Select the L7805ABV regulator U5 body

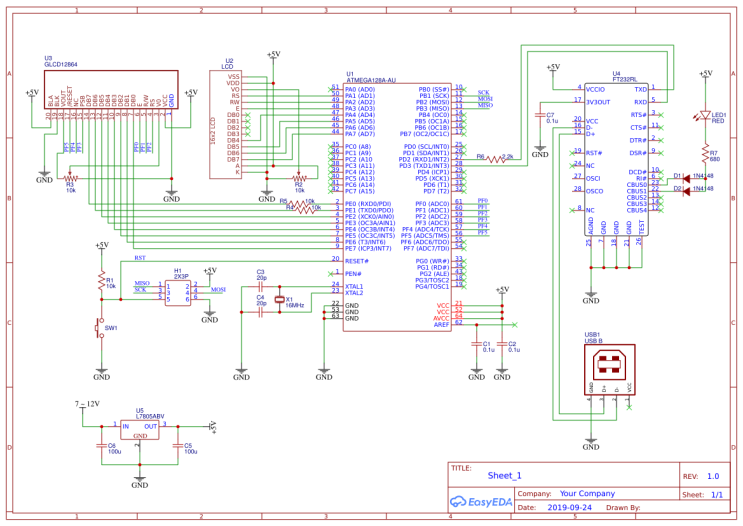[139, 429]
